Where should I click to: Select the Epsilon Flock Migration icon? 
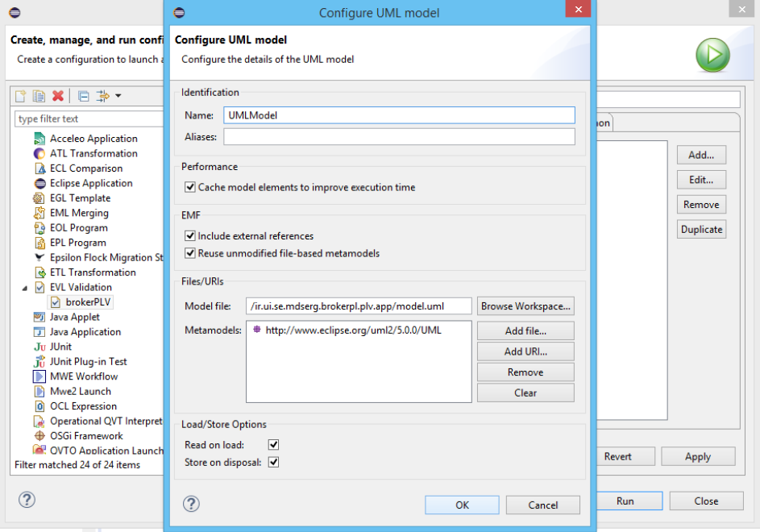pyautogui.click(x=39, y=257)
